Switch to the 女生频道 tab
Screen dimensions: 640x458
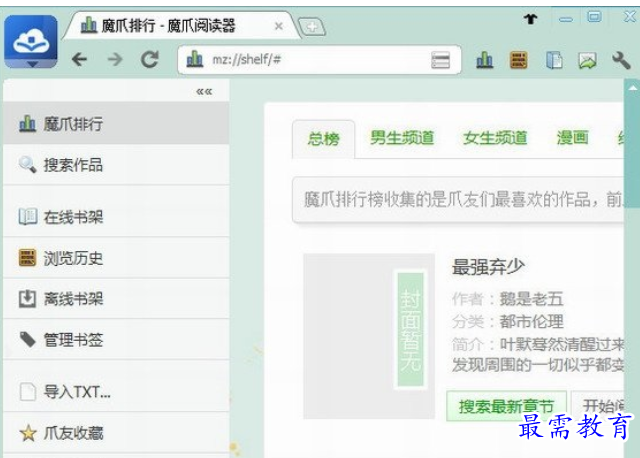(x=495, y=138)
